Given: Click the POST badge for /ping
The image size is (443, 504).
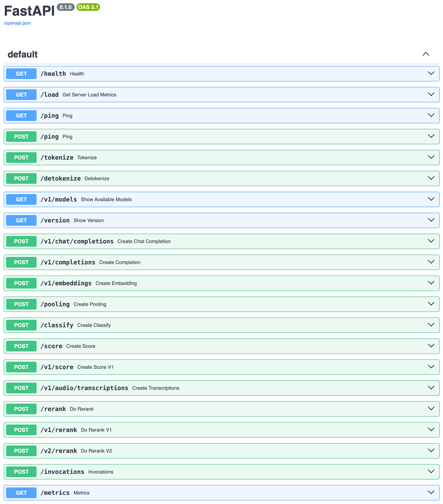Looking at the screenshot, I should click(21, 136).
